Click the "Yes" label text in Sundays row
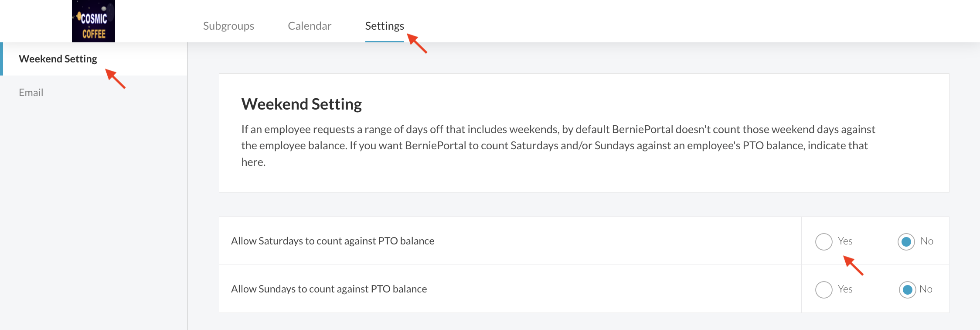This screenshot has height=330, width=980. (845, 289)
